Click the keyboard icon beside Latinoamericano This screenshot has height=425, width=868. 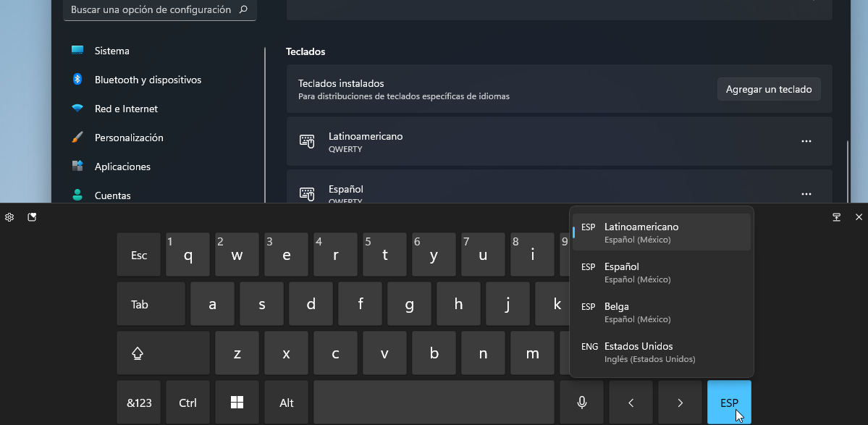pyautogui.click(x=307, y=141)
